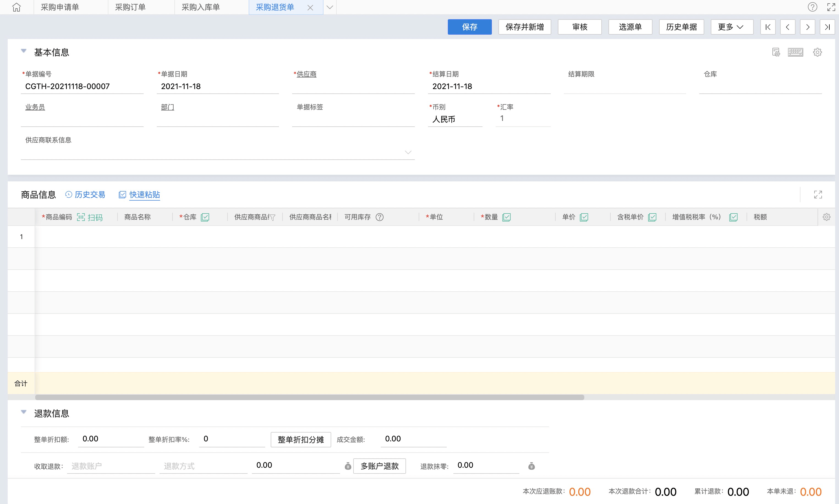Click the 扫码 scan barcode icon
Screen dimensions: 839x504
[81, 217]
